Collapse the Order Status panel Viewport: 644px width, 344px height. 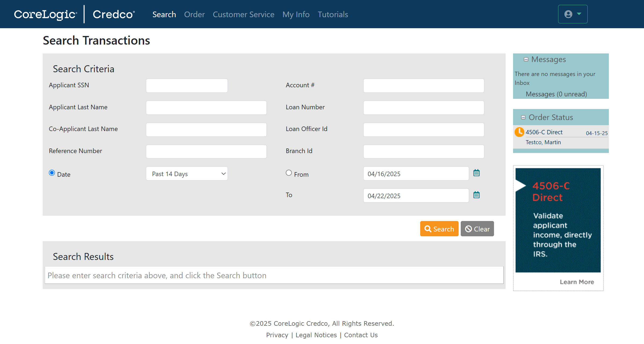[523, 117]
